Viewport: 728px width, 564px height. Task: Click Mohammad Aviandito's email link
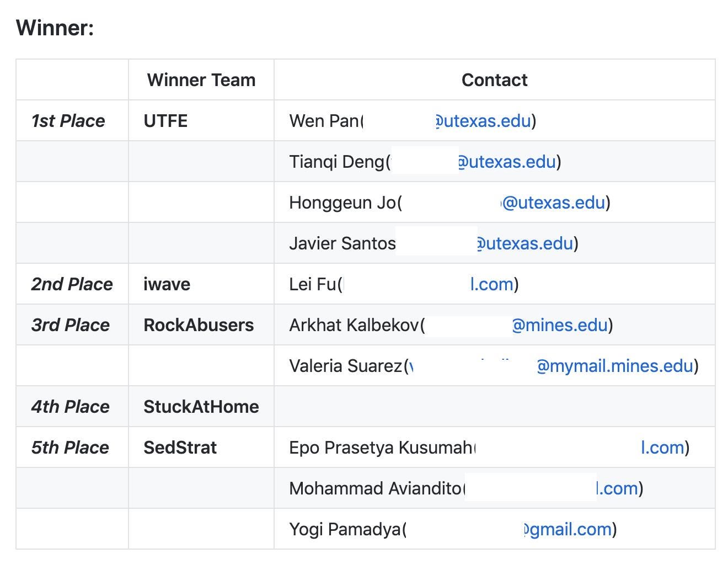click(x=618, y=488)
